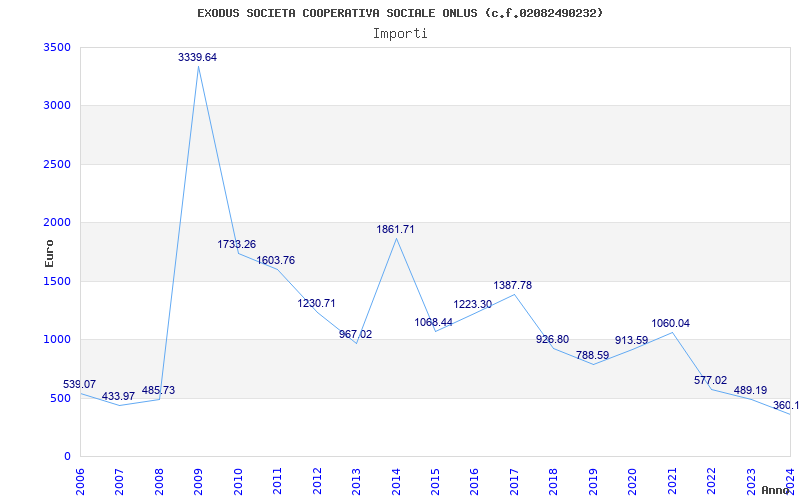Click the 0 y-axis tick label

pos(68,456)
